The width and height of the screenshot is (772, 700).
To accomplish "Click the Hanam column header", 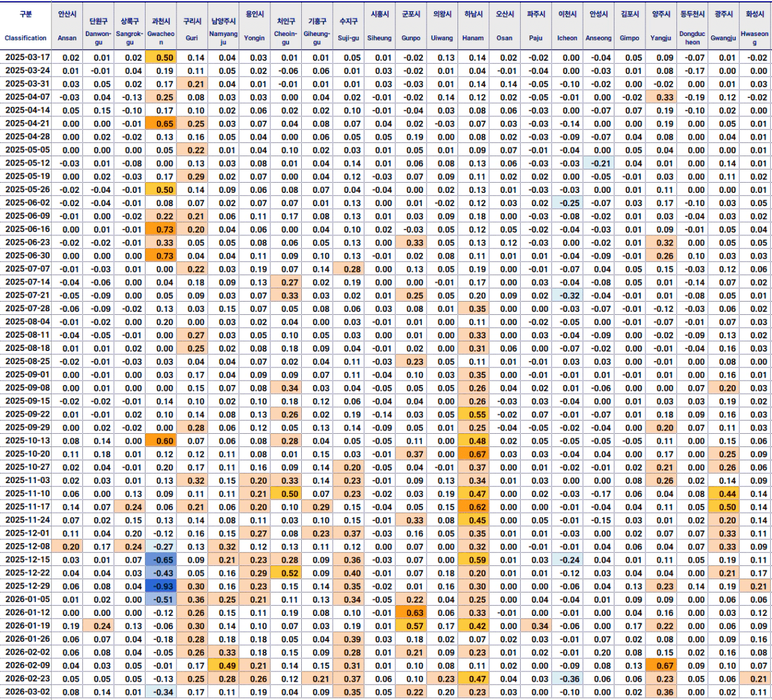I will click(473, 26).
